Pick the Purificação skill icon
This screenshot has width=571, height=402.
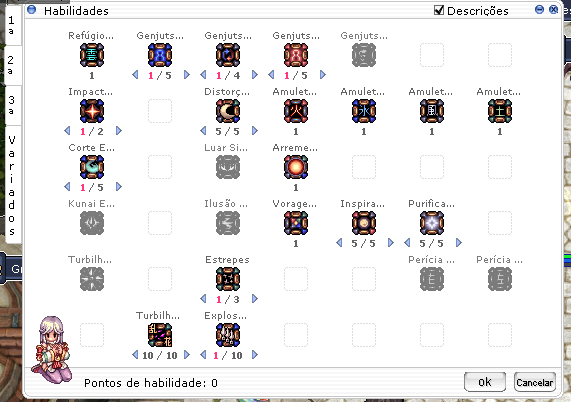click(x=432, y=223)
